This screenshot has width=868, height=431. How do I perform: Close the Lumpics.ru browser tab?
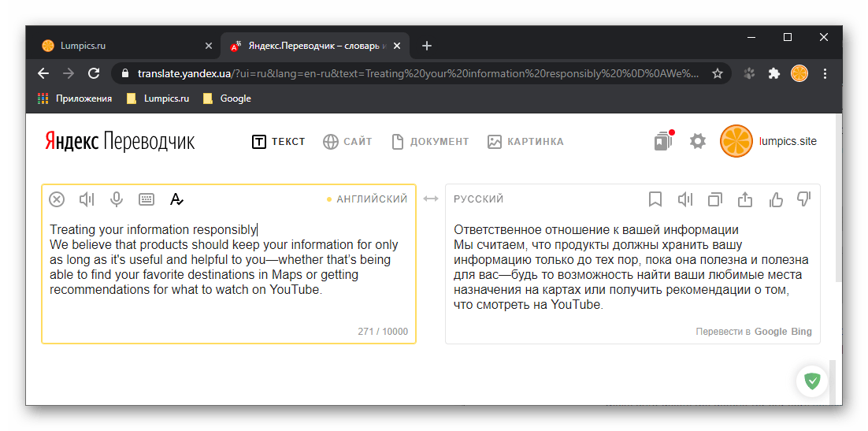click(209, 46)
